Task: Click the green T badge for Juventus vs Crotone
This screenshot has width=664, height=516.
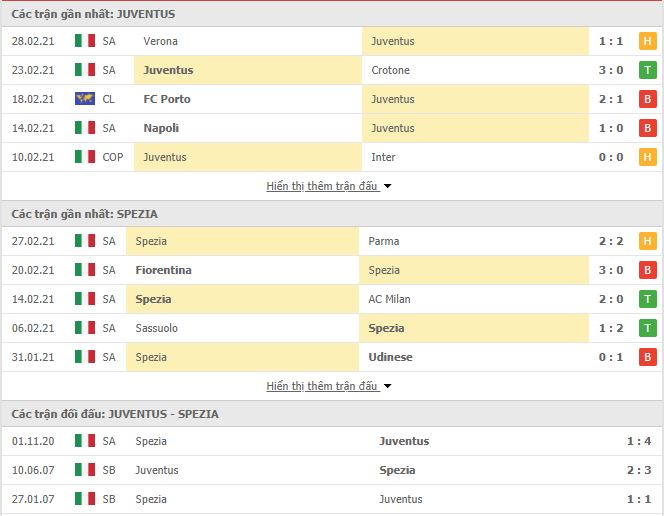Action: point(647,70)
